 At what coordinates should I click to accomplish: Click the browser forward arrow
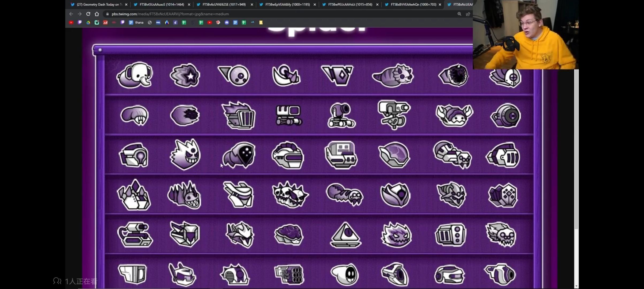(x=80, y=14)
